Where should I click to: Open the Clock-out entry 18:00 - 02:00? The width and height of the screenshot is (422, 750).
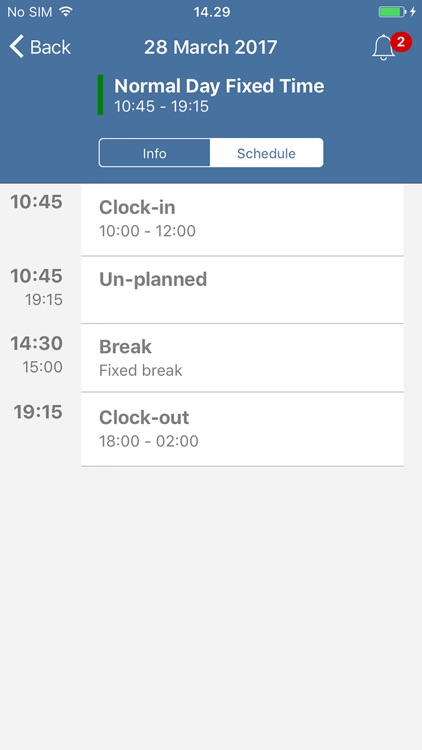pos(242,429)
